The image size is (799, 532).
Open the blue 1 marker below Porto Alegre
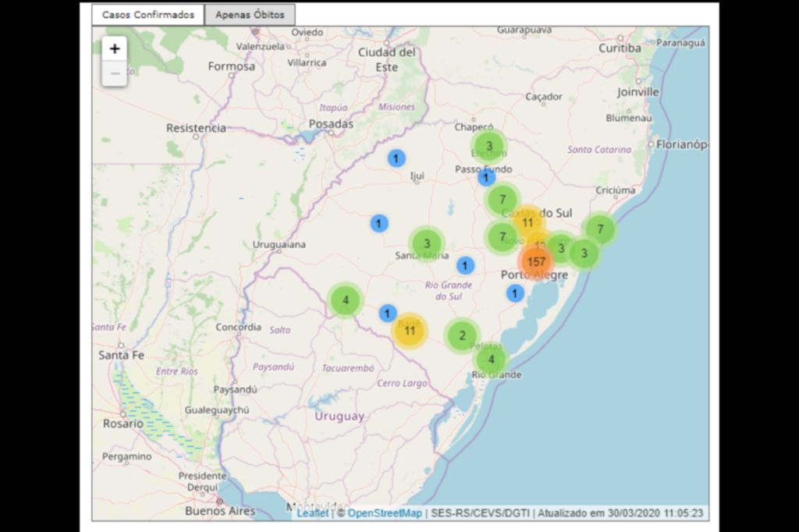click(515, 293)
